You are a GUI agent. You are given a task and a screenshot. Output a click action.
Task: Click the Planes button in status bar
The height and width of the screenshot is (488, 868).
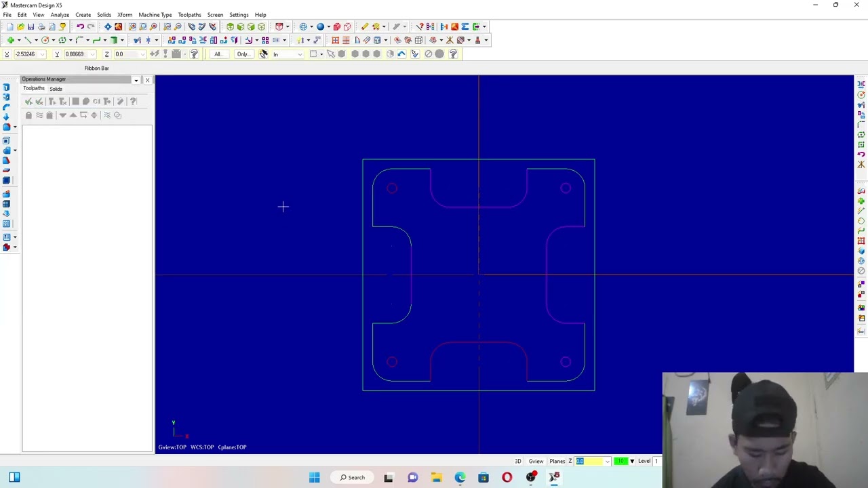tap(557, 462)
